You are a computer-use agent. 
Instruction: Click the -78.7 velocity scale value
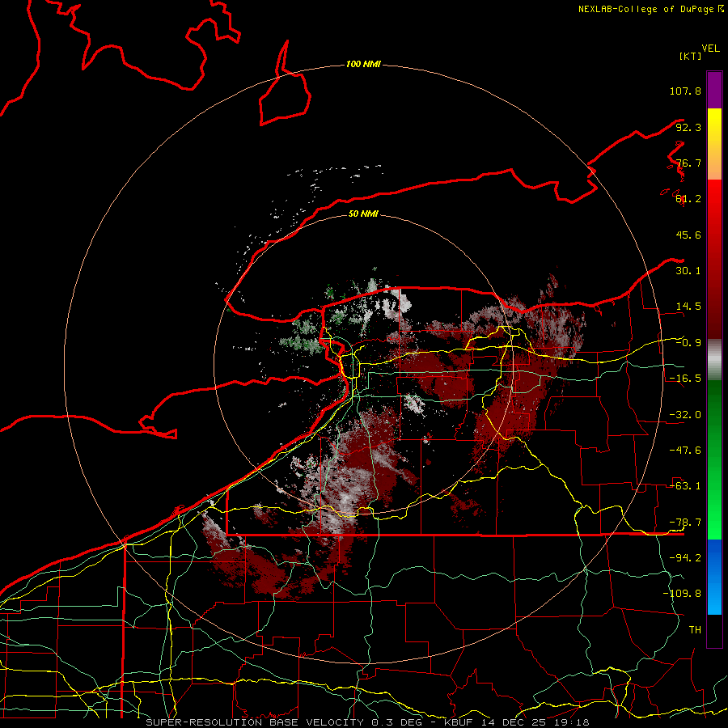coord(685,523)
